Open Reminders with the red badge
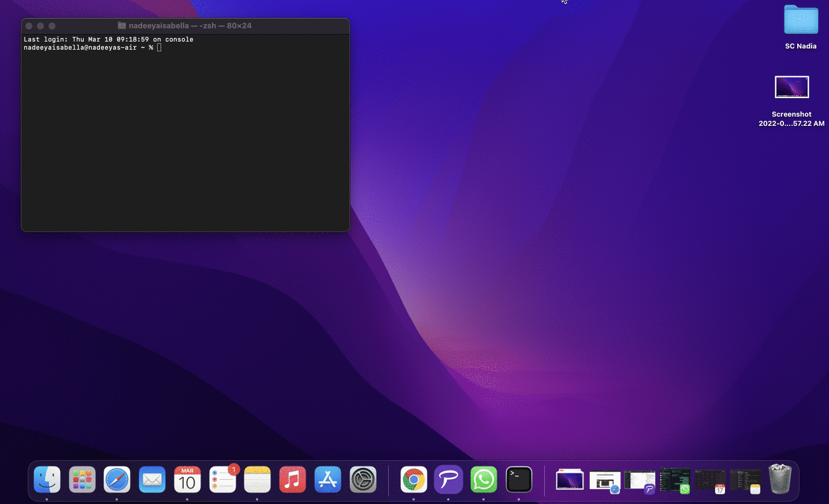This screenshot has height=504, width=829. click(223, 480)
